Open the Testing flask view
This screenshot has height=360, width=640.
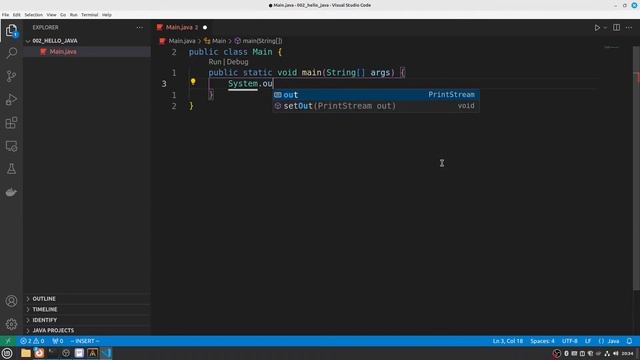pyautogui.click(x=11, y=169)
